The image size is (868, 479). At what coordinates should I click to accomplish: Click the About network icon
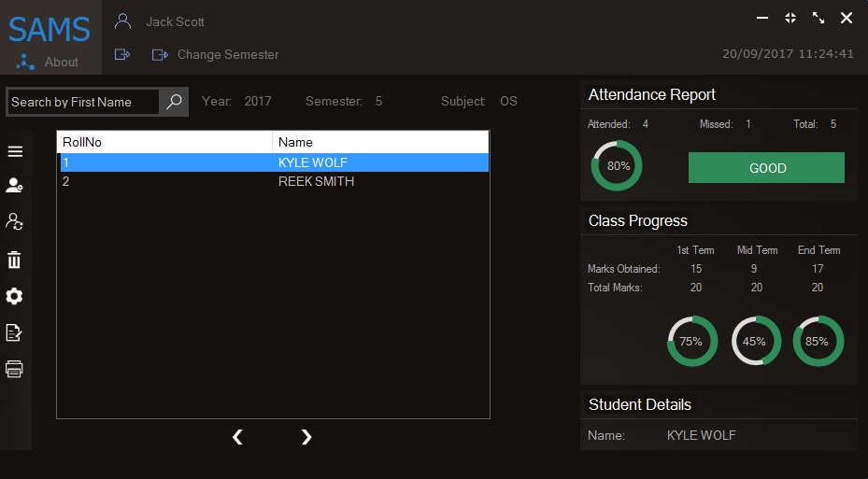pyautogui.click(x=25, y=62)
